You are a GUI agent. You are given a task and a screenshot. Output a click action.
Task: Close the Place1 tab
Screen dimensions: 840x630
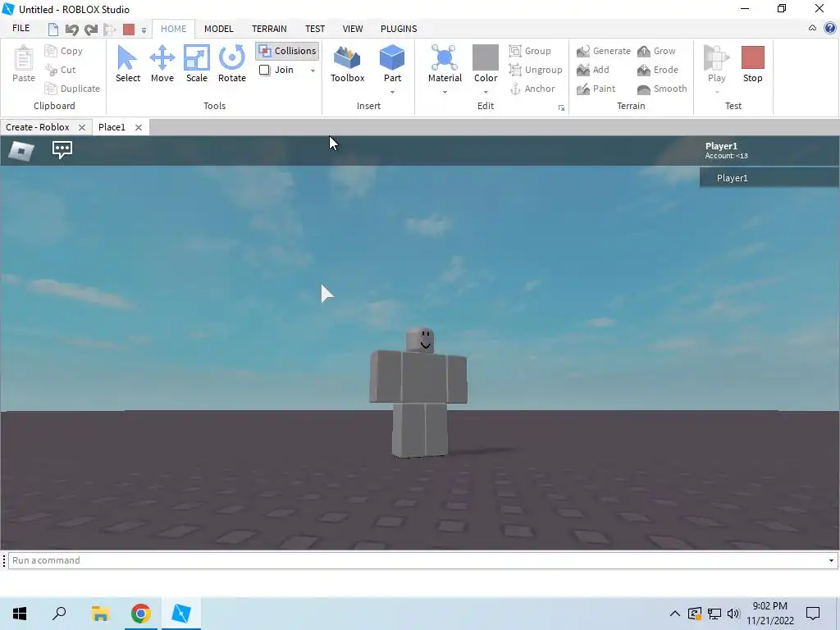coord(138,127)
